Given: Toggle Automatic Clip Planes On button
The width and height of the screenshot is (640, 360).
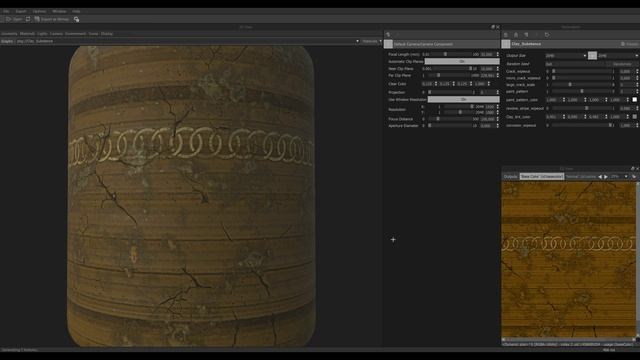Looking at the screenshot, I should [462, 61].
